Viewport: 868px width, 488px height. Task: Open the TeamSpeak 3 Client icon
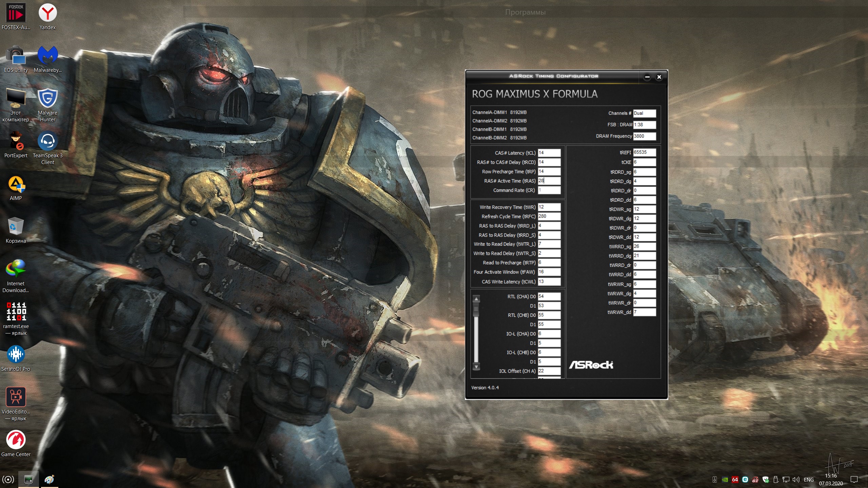pos(47,142)
